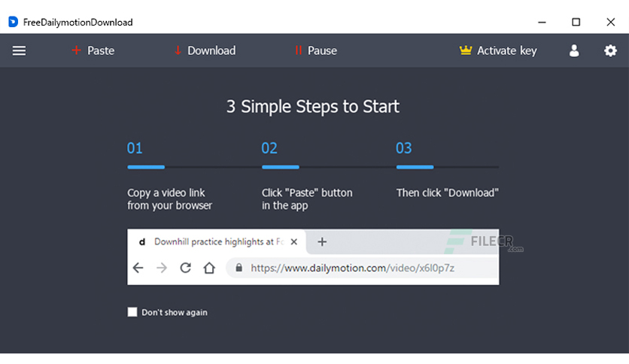This screenshot has height=364, width=629.
Task: Click the red pause bars icon
Action: 298,50
